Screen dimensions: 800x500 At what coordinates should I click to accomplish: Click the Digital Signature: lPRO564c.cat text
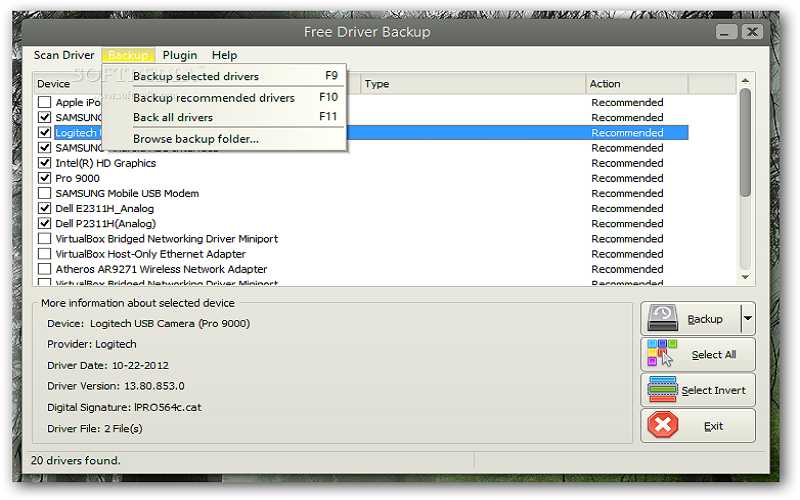(x=124, y=407)
